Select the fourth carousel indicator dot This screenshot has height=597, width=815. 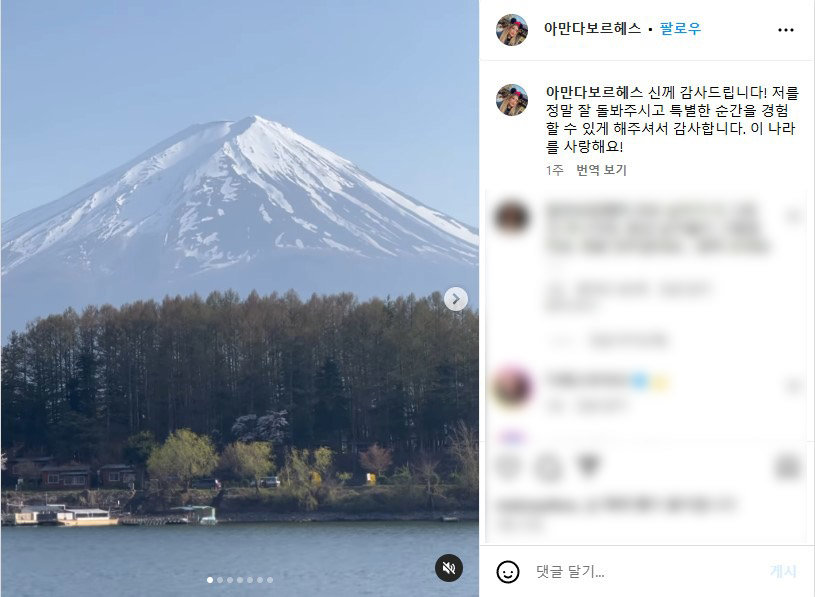240,580
